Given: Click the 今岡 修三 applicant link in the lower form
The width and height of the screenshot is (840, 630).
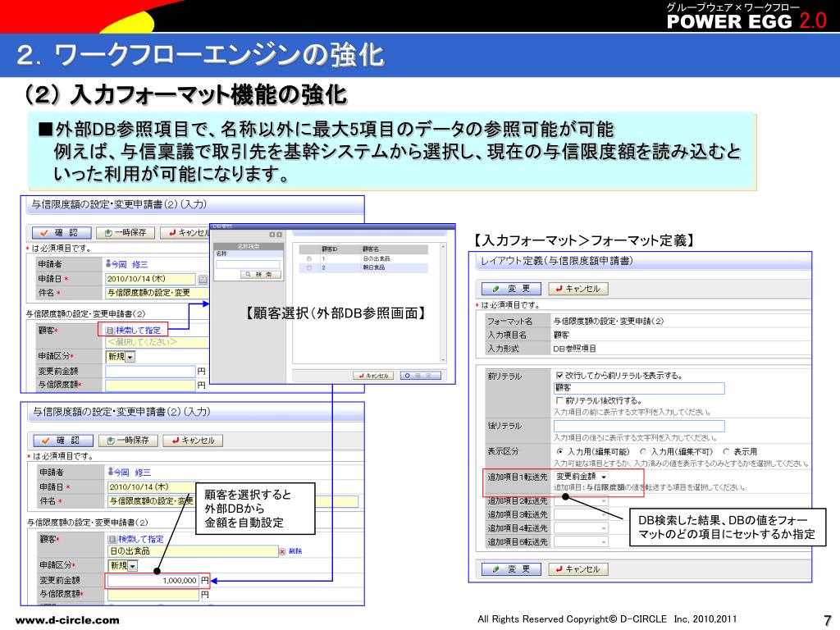Looking at the screenshot, I should [x=132, y=472].
